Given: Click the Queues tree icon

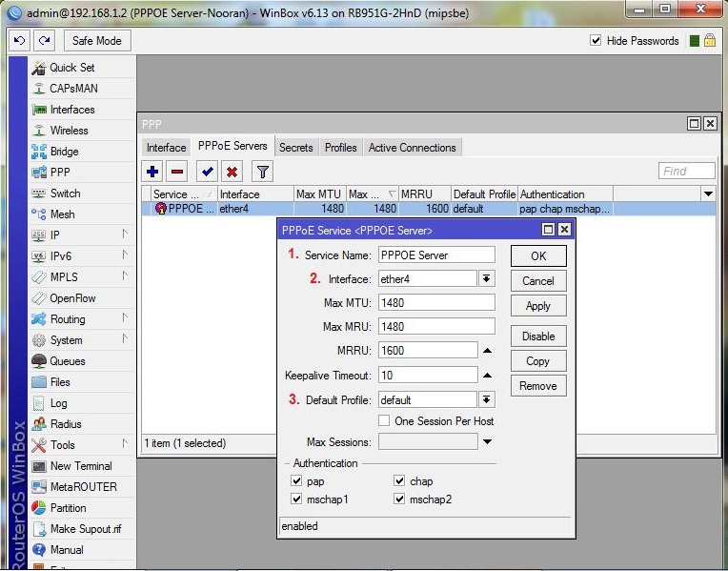Looking at the screenshot, I should [x=39, y=361].
